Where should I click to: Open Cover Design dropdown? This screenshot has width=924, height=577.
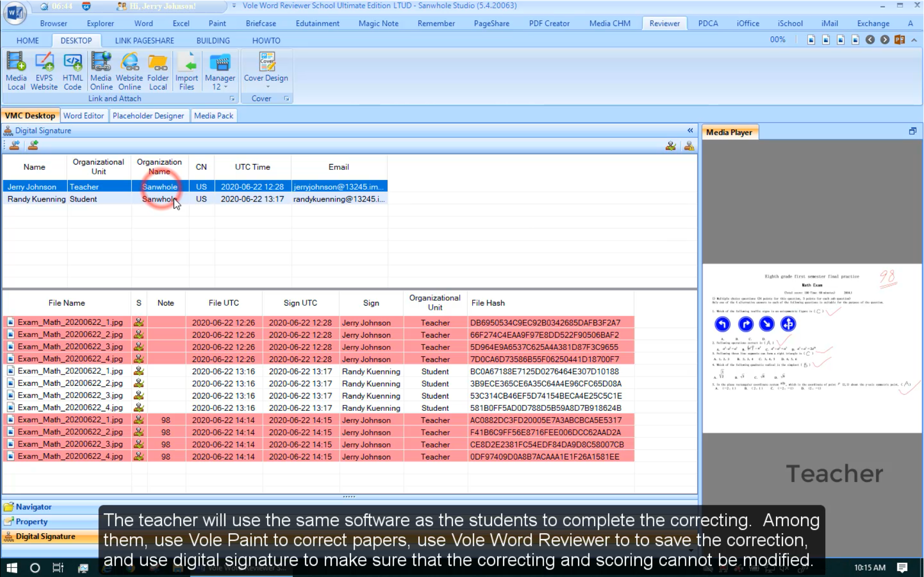(266, 70)
